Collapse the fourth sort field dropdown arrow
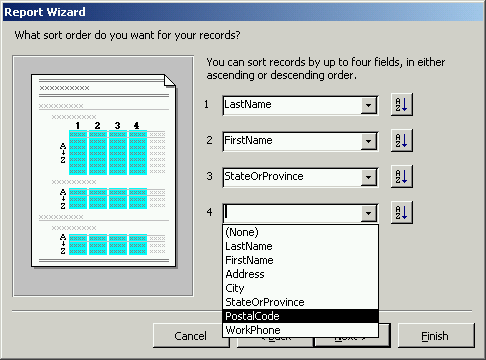The width and height of the screenshot is (486, 360). pos(368,213)
